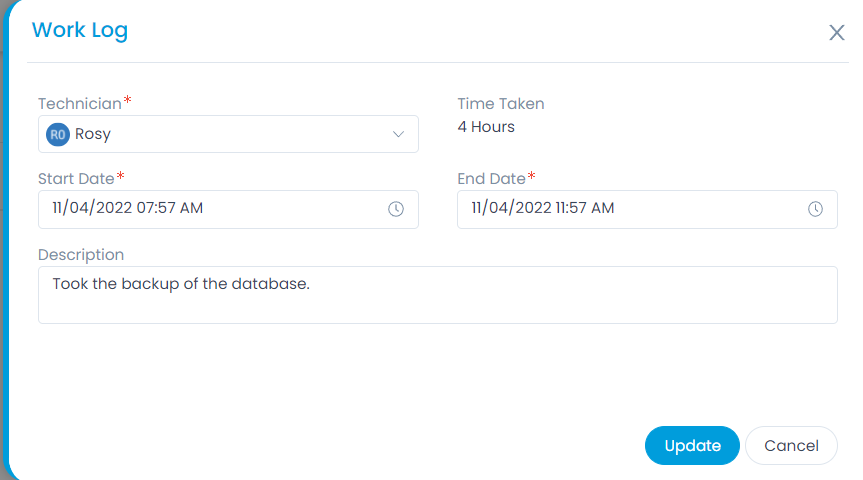Expand the Technician dropdown chevron
The image size is (863, 480).
pyautogui.click(x=398, y=134)
